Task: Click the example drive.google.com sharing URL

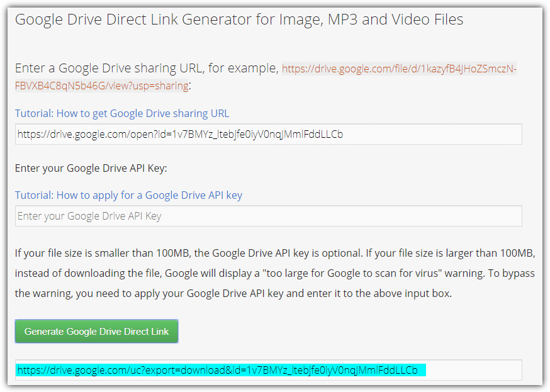Action: tap(266, 77)
